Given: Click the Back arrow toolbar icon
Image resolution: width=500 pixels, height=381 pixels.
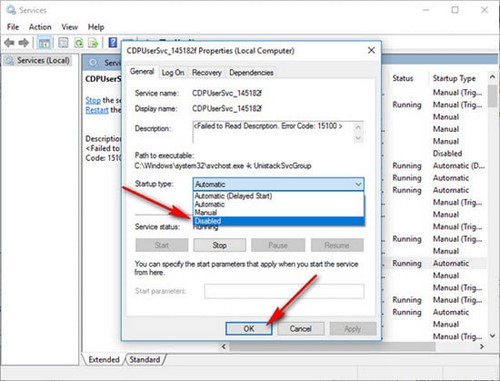Looking at the screenshot, I should (x=9, y=43).
